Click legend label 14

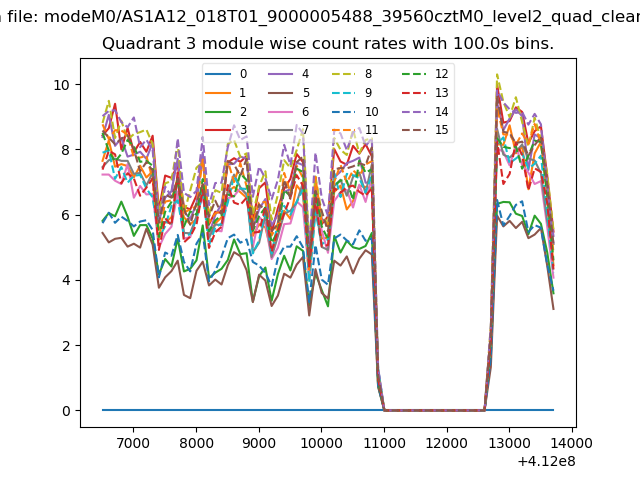[x=440, y=111]
